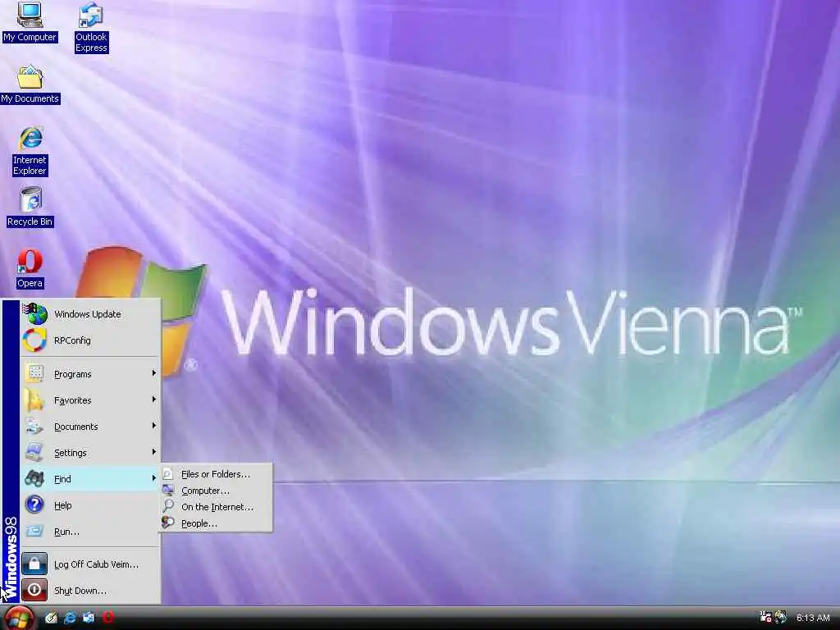This screenshot has height=630, width=840.
Task: Open Help from the Start menu
Action: 90,505
